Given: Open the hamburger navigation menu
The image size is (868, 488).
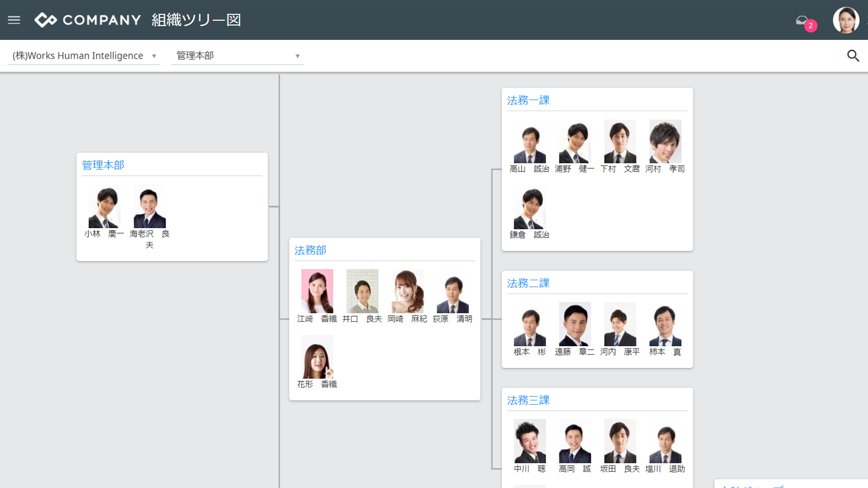Looking at the screenshot, I should 14,20.
